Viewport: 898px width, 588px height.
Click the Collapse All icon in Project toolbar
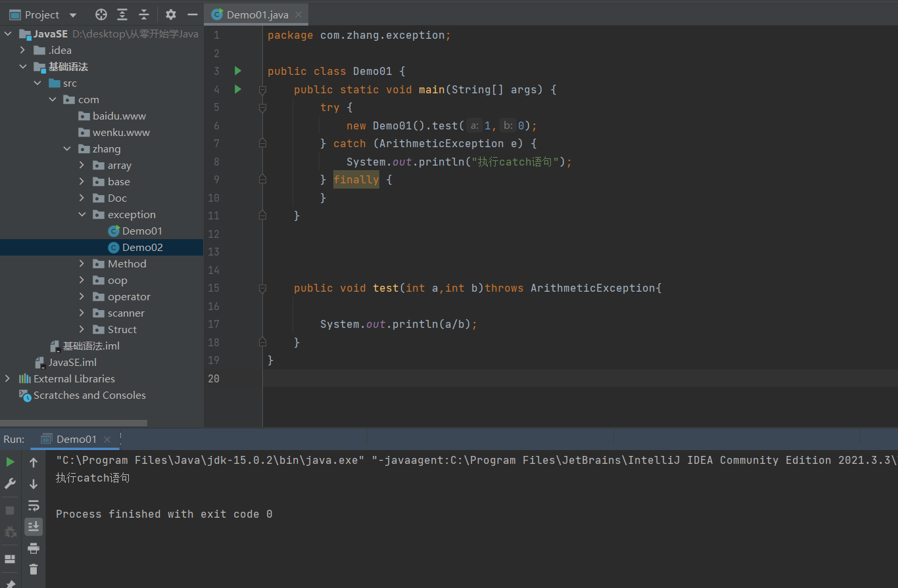(x=144, y=14)
